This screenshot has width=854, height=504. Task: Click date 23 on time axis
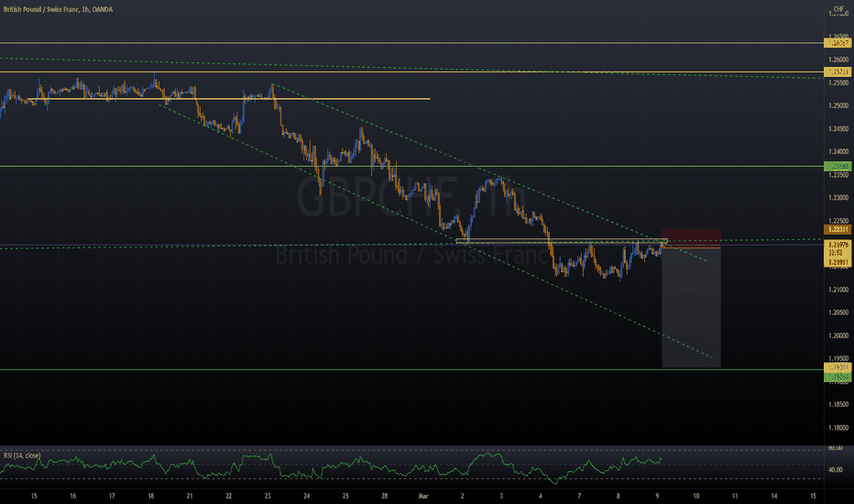(268, 496)
